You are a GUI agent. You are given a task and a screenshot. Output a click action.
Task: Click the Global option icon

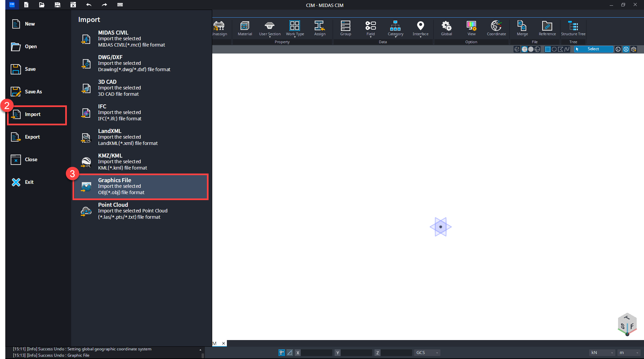(x=446, y=28)
